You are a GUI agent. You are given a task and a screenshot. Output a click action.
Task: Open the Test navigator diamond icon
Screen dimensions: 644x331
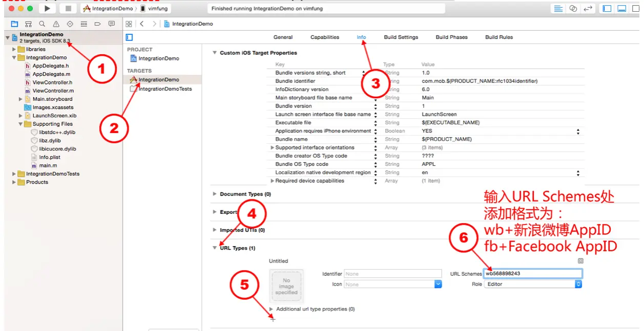pyautogui.click(x=70, y=24)
